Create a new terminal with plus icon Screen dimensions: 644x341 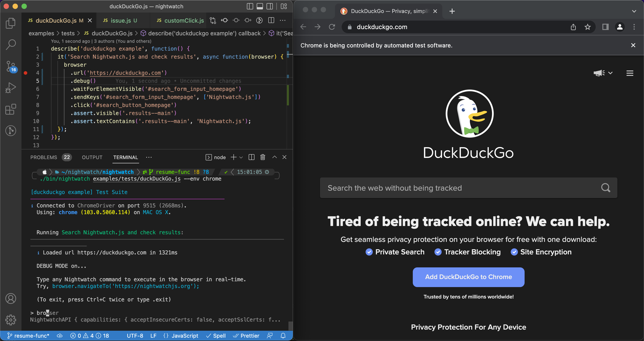[233, 157]
